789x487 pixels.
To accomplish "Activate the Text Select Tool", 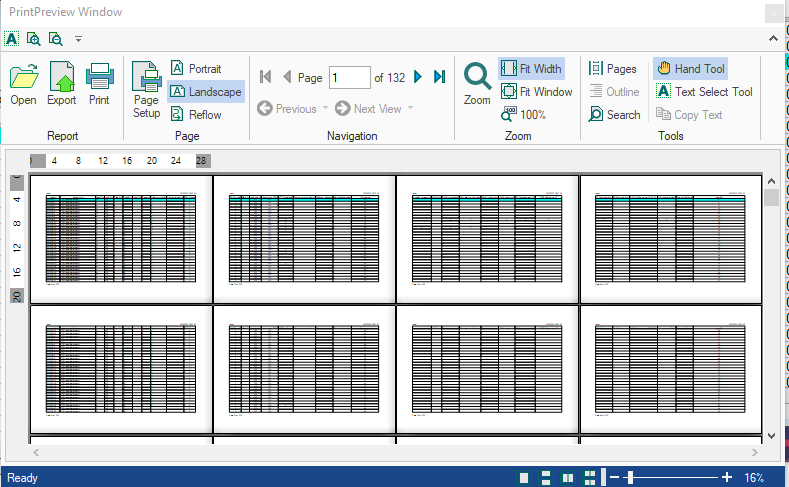I will (704, 92).
